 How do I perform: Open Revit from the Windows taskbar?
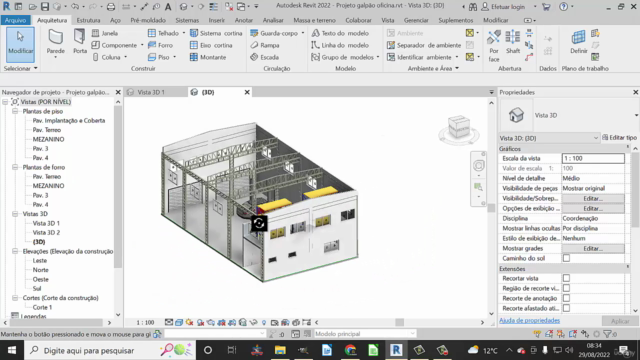point(396,350)
